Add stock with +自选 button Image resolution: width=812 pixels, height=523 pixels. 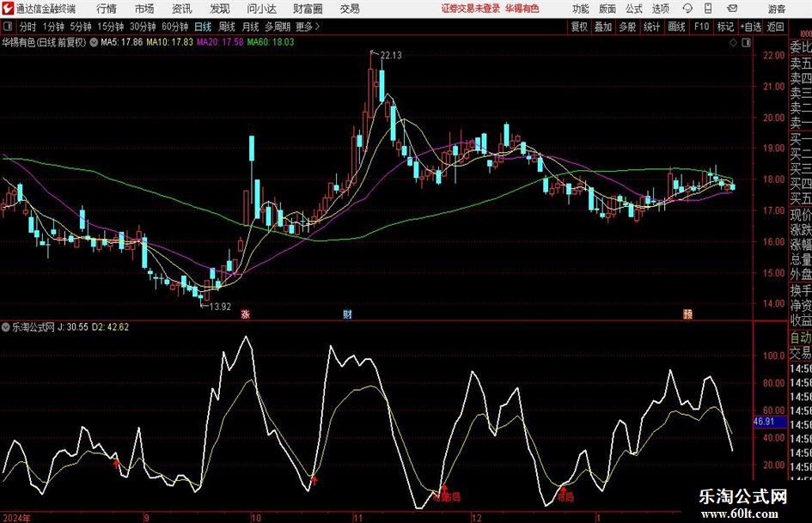click(x=751, y=27)
